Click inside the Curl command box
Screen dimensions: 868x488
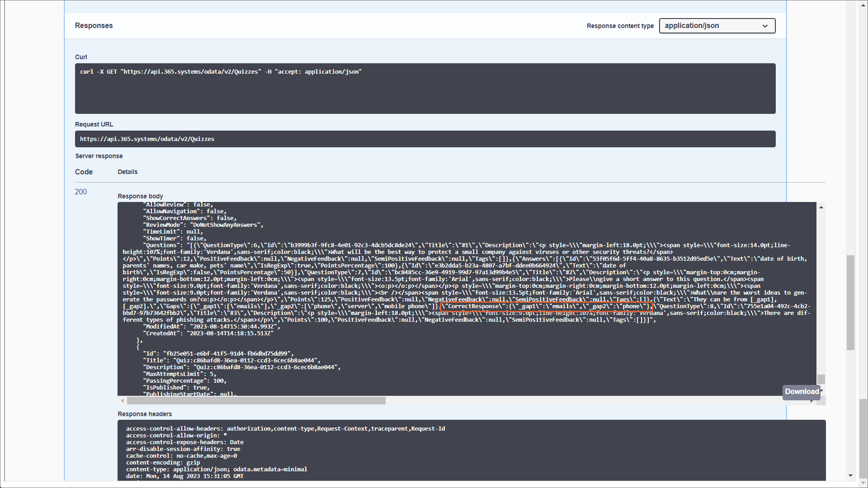(x=425, y=89)
